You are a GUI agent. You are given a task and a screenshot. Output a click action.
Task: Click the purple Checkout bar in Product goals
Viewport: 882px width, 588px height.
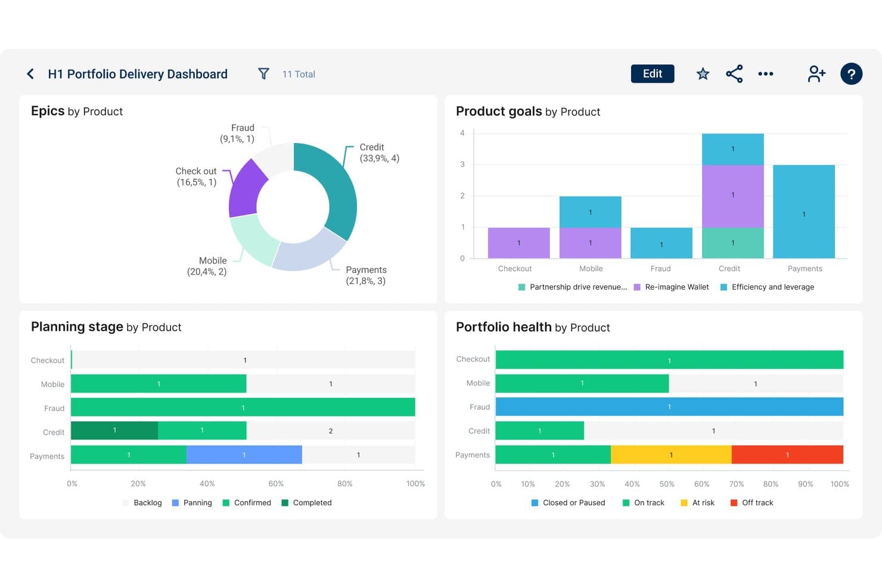[x=519, y=243]
